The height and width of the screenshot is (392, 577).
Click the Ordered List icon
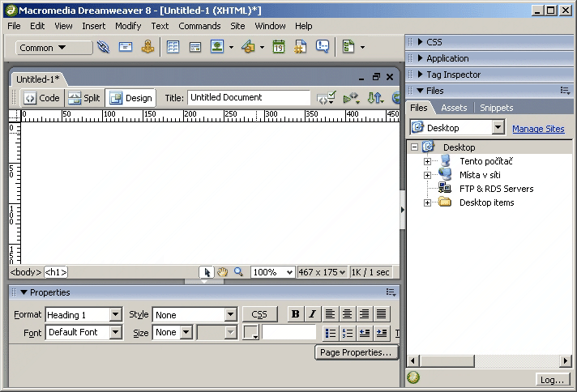pyautogui.click(x=348, y=333)
